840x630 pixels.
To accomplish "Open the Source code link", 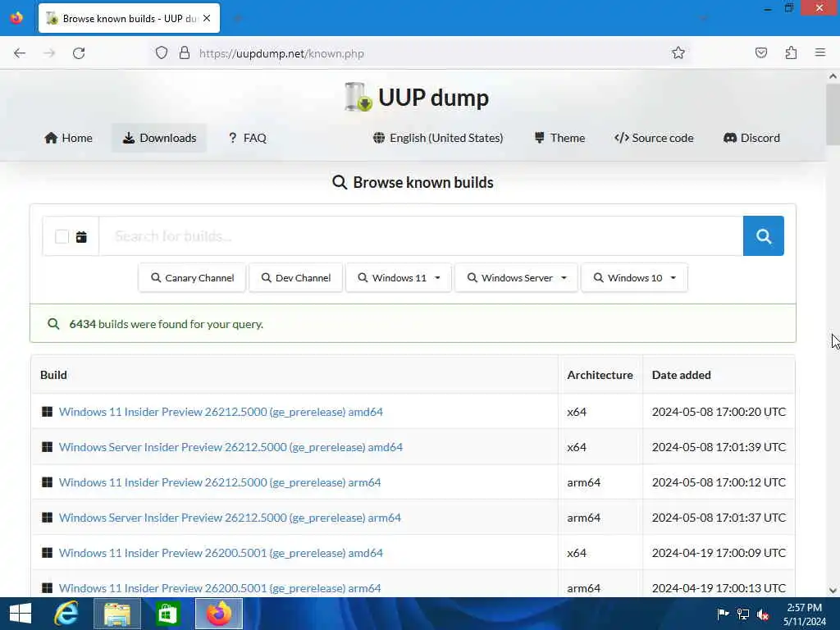I will pyautogui.click(x=654, y=138).
